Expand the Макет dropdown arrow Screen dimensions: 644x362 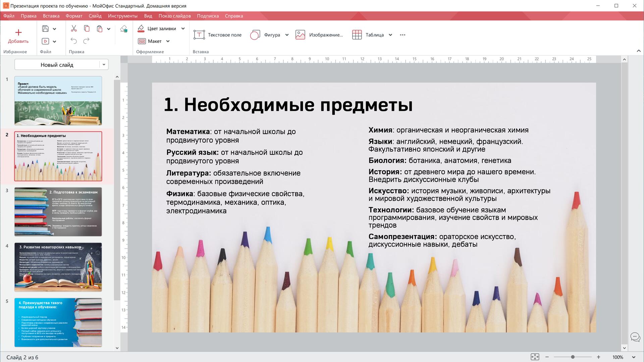168,41
